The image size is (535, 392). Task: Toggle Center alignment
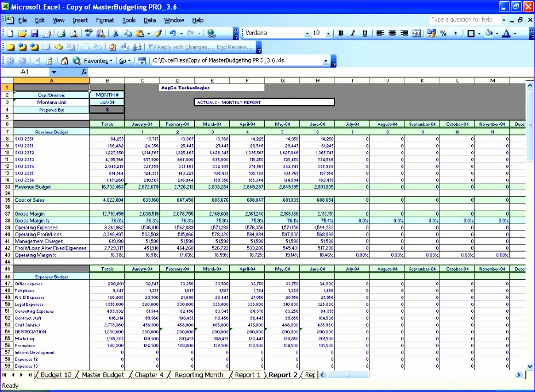[392, 33]
